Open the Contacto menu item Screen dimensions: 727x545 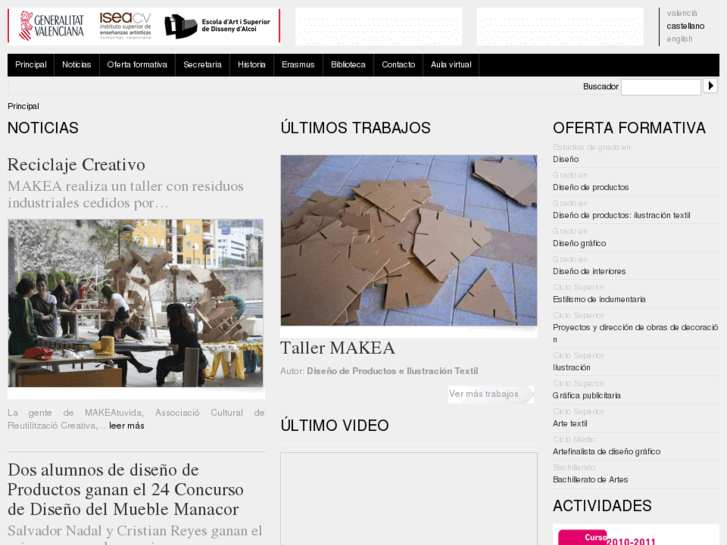(x=398, y=64)
